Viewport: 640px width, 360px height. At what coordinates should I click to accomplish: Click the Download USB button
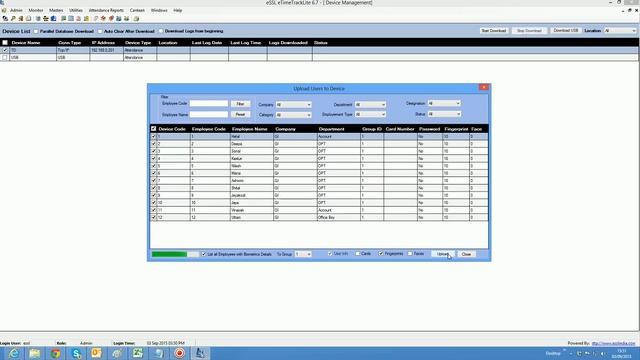pyautogui.click(x=565, y=31)
